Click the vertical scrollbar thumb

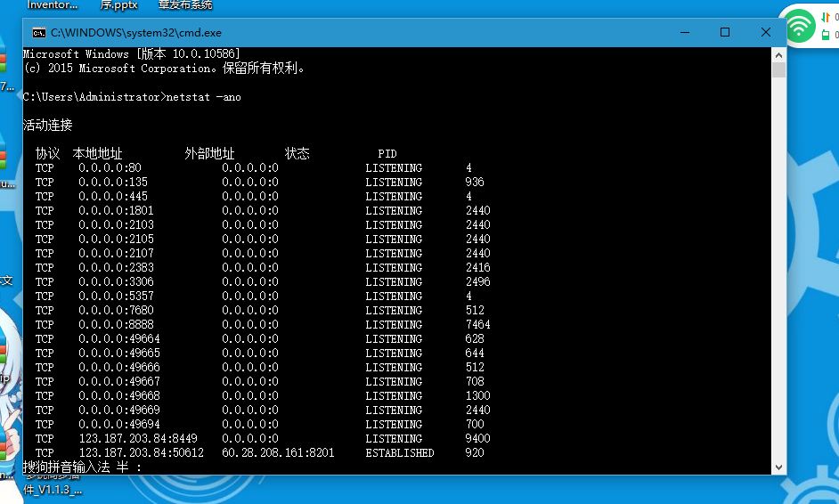point(778,70)
